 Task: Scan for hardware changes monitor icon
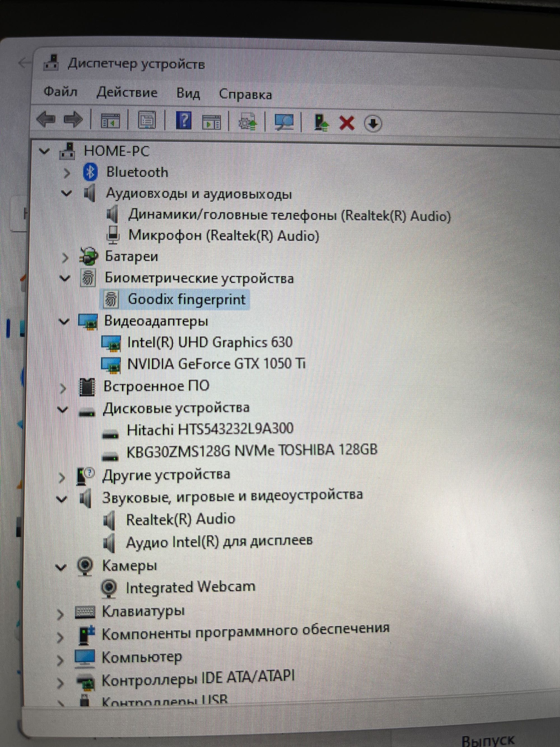[x=284, y=122]
